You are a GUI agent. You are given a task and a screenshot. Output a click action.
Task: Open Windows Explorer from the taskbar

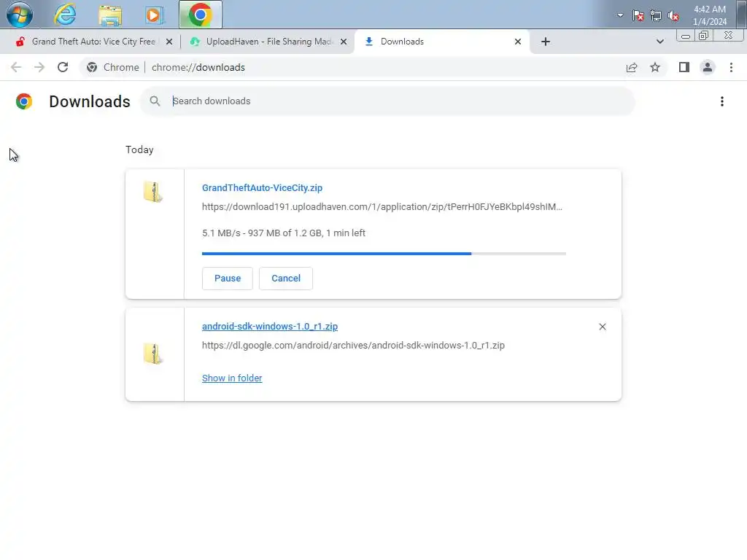pyautogui.click(x=110, y=15)
